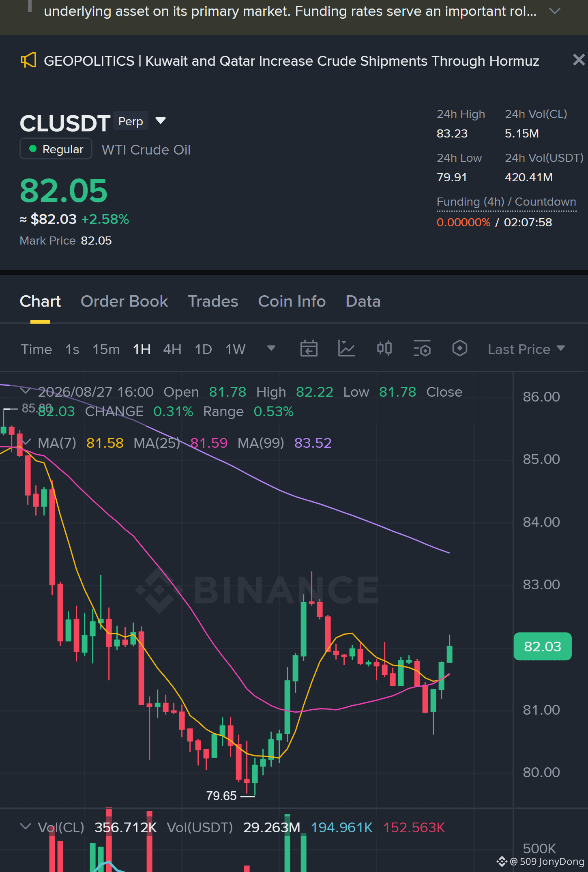The image size is (588, 872).
Task: Select the MA(25) indicator value
Action: [209, 443]
